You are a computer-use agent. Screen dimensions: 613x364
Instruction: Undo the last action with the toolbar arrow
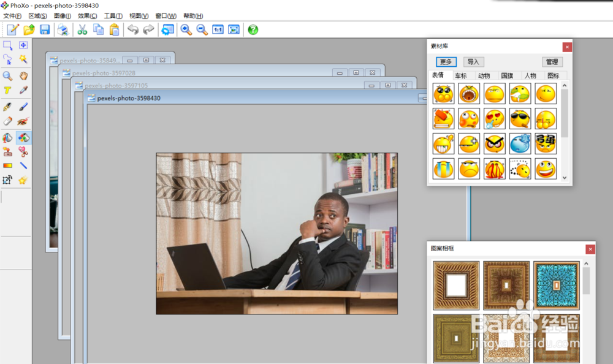tap(133, 29)
